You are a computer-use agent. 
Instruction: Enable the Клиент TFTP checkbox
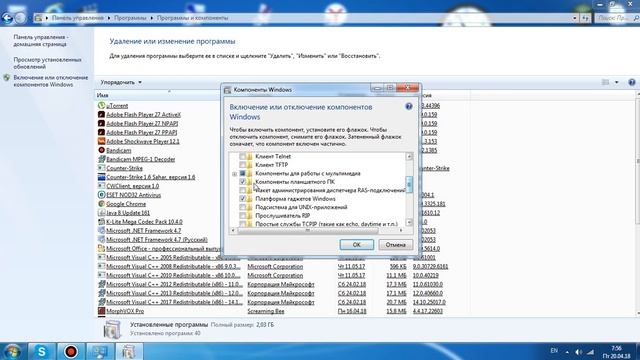click(242, 165)
